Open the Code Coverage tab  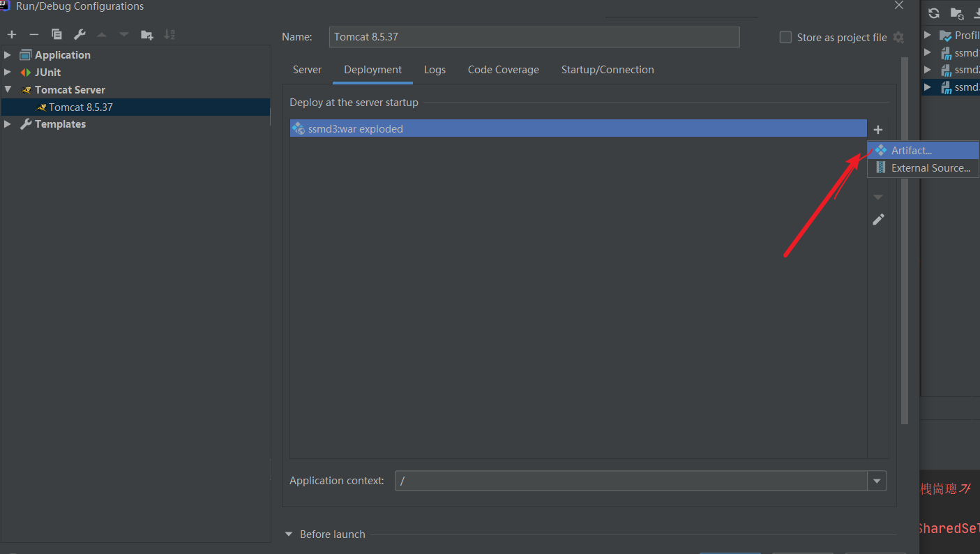pos(503,70)
